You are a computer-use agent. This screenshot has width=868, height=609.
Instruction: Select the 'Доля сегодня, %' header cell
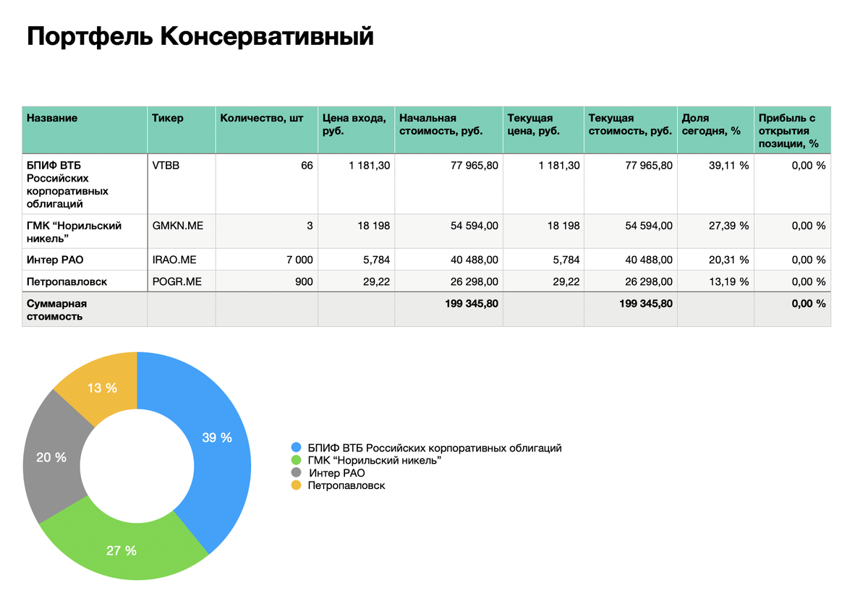pyautogui.click(x=716, y=130)
